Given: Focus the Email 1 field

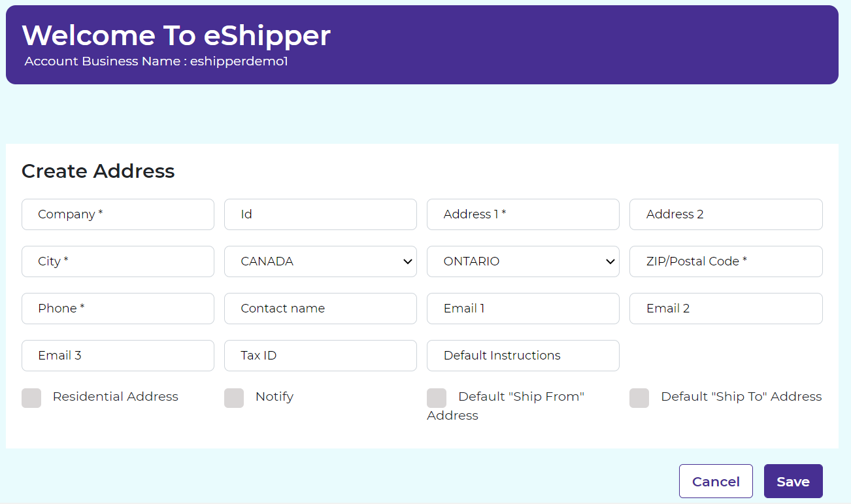Looking at the screenshot, I should (x=523, y=309).
